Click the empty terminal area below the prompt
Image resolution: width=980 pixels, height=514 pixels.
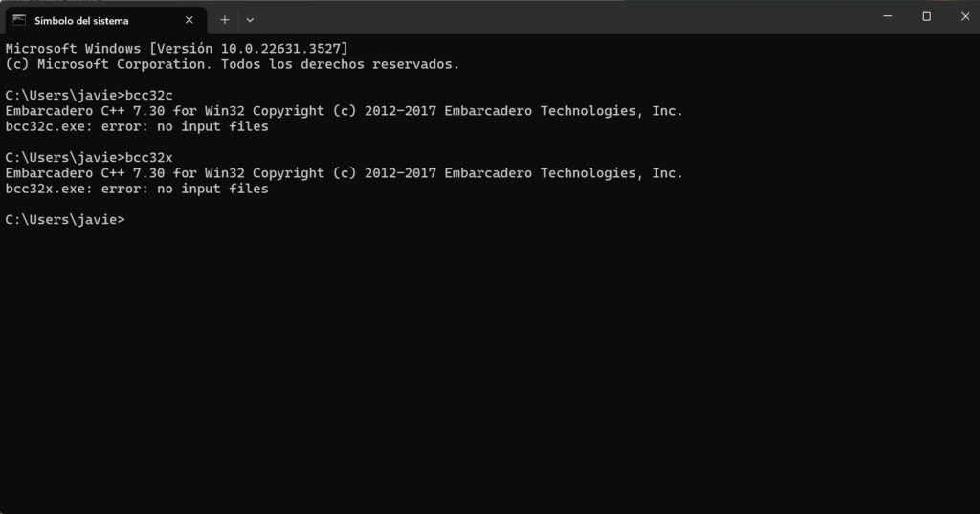(x=490, y=369)
